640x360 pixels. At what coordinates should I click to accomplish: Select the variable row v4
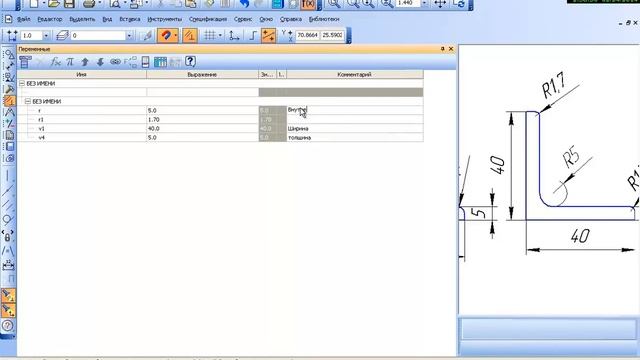pyautogui.click(x=220, y=138)
